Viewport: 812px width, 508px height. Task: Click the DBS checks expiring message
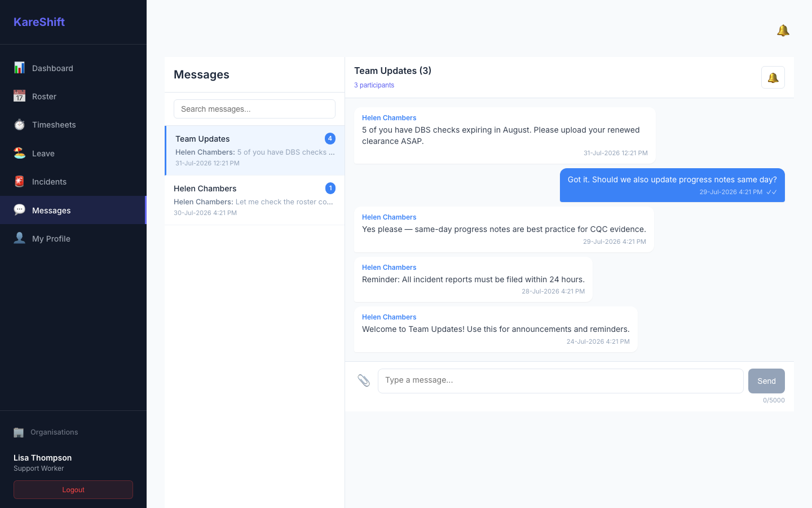[x=505, y=135]
